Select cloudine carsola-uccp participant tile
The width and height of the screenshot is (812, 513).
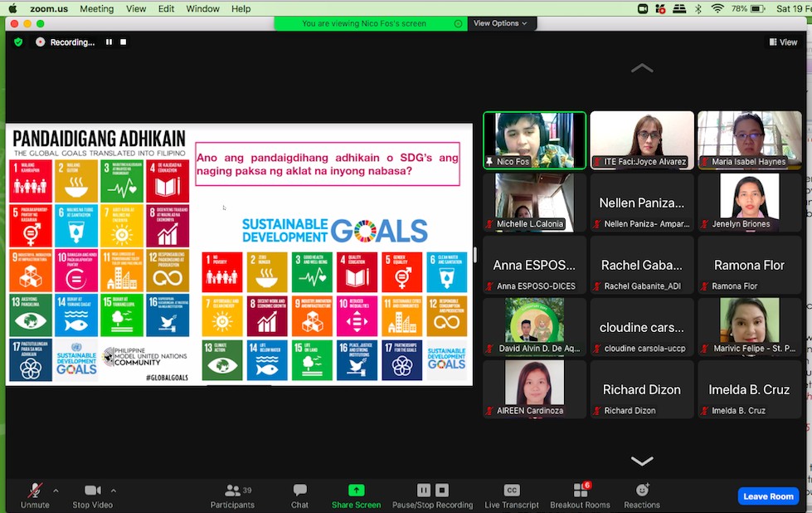[x=642, y=327]
